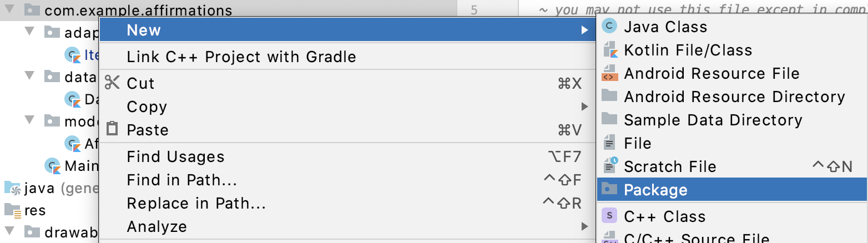Click the Package folder icon in submenu
Viewport: 868px width, 243px height.
coord(610,189)
